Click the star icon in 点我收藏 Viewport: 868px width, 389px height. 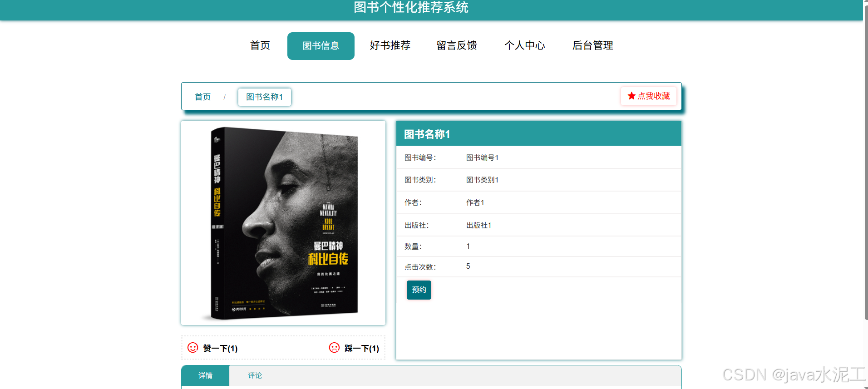[631, 96]
